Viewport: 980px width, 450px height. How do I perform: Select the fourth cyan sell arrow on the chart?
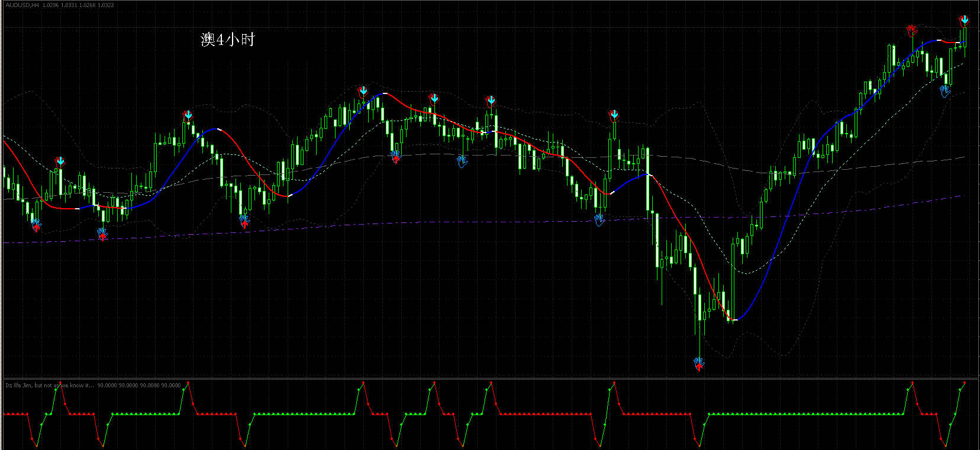pos(434,98)
